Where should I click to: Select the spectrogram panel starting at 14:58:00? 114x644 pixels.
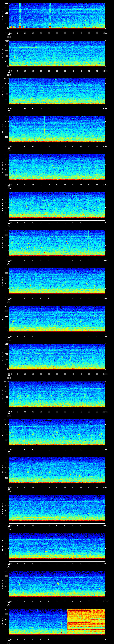[57, 546]
